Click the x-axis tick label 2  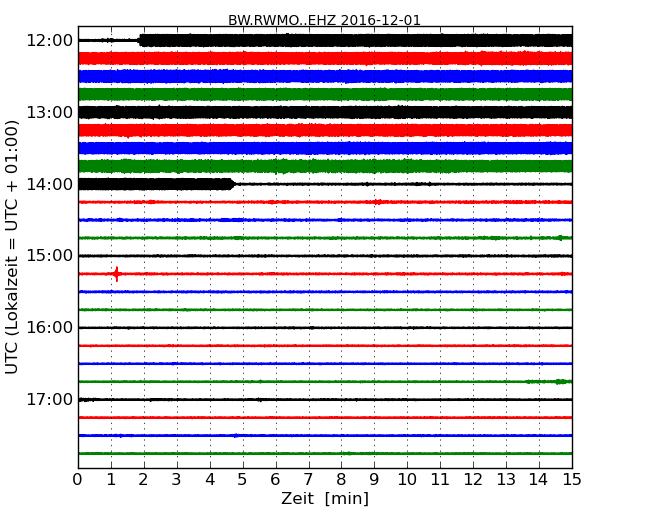pos(143,480)
